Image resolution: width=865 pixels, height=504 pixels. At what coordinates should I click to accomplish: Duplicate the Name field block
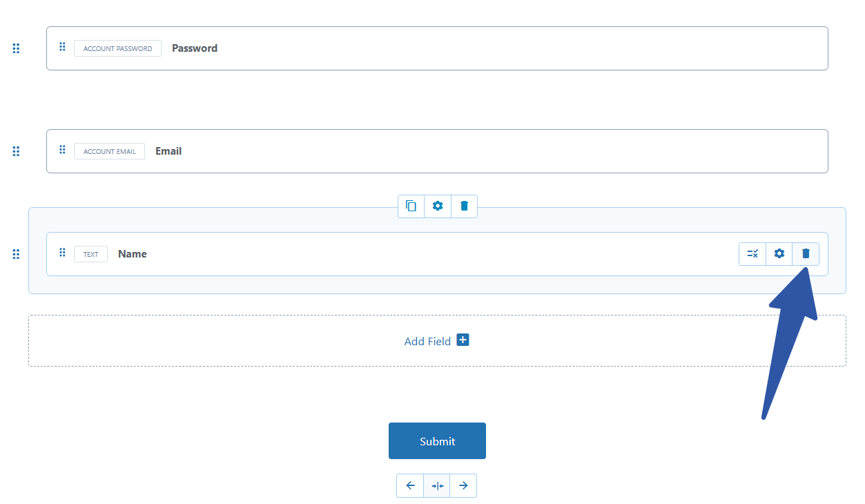click(411, 206)
